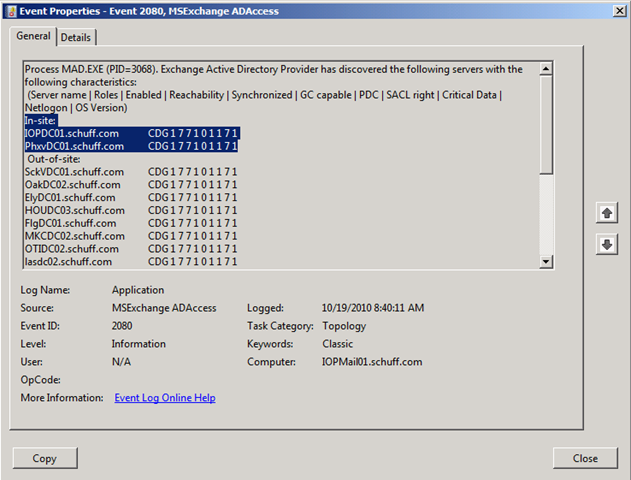Click the description scrollbar's up arrow

click(546, 69)
